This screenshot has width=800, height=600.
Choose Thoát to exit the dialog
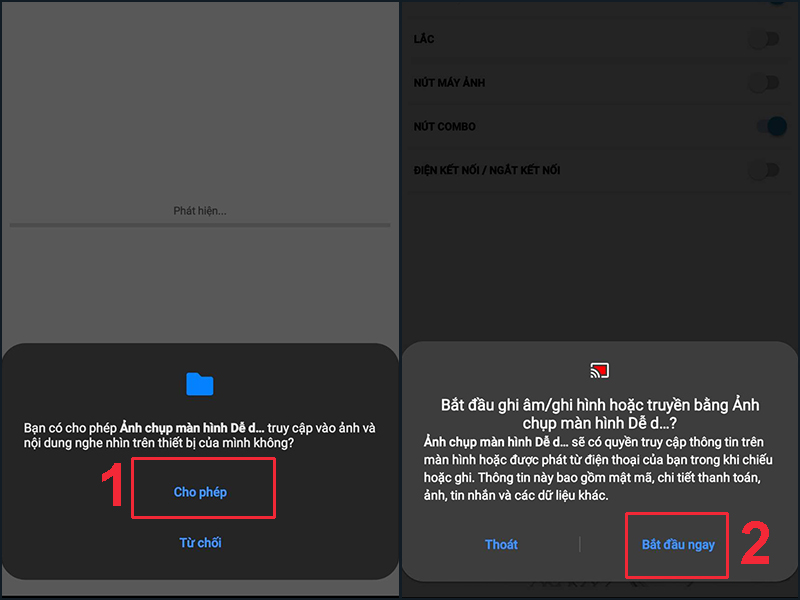pyautogui.click(x=501, y=544)
